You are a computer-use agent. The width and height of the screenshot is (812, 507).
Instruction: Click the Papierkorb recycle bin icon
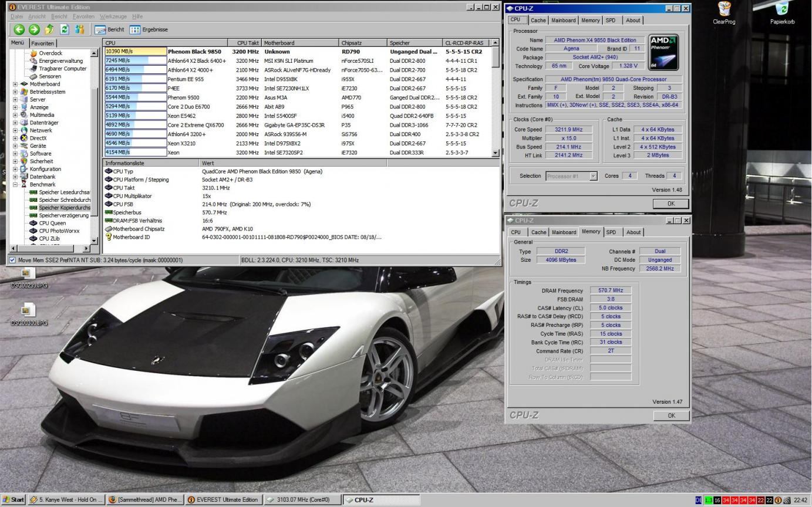coord(782,13)
